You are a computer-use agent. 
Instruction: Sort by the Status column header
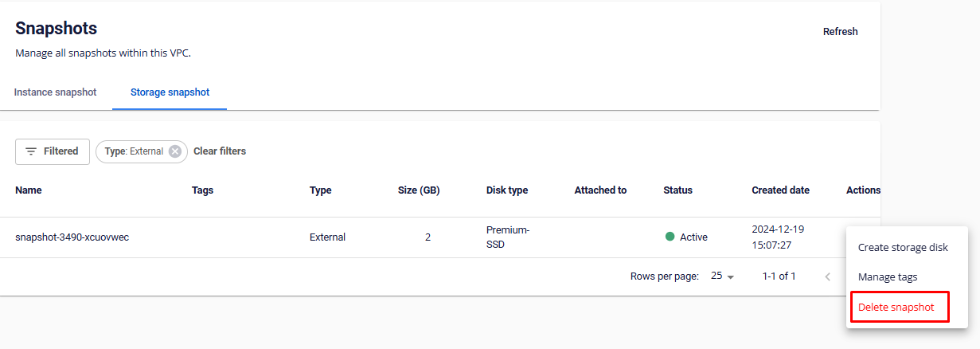(x=677, y=190)
